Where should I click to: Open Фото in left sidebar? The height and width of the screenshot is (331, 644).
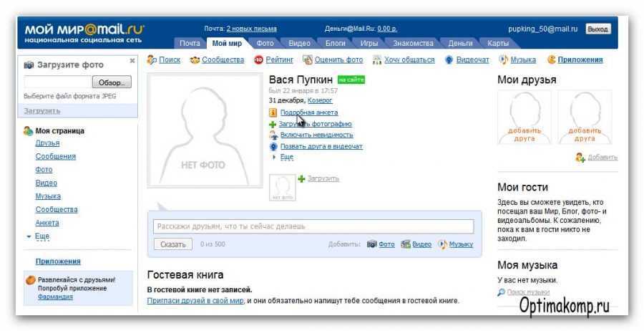point(44,169)
